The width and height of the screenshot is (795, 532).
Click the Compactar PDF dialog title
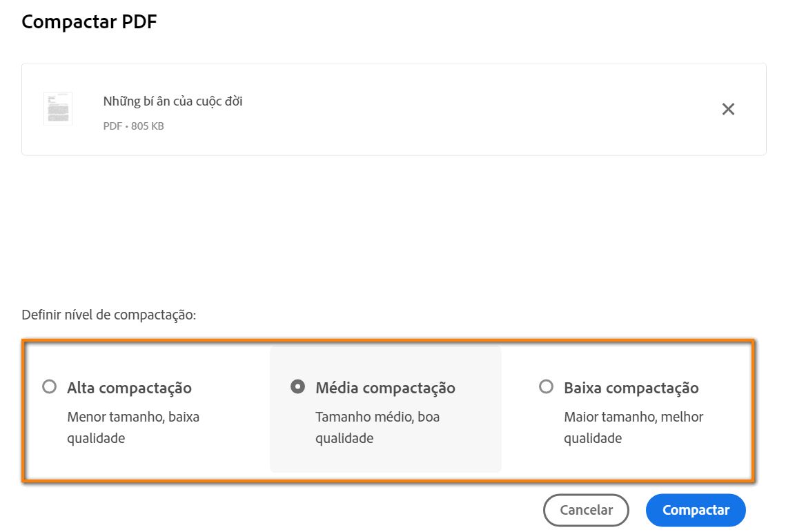coord(89,21)
